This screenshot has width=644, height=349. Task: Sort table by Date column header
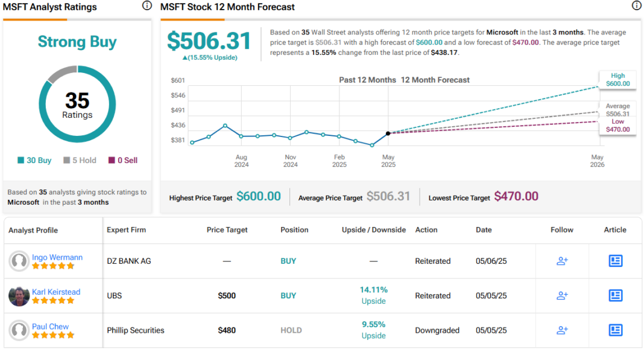click(x=483, y=230)
